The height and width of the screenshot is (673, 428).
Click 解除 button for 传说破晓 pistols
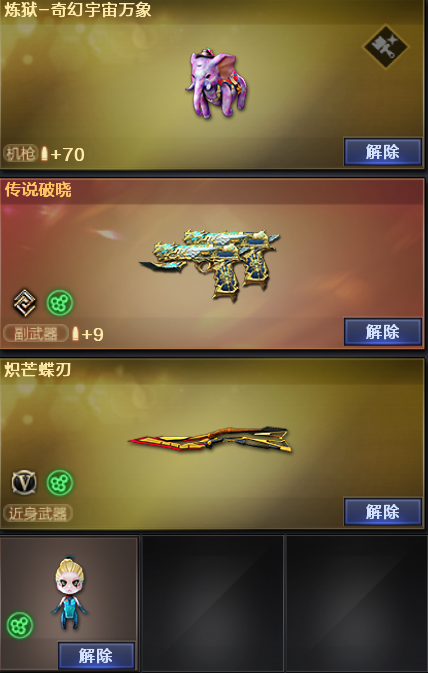click(382, 331)
